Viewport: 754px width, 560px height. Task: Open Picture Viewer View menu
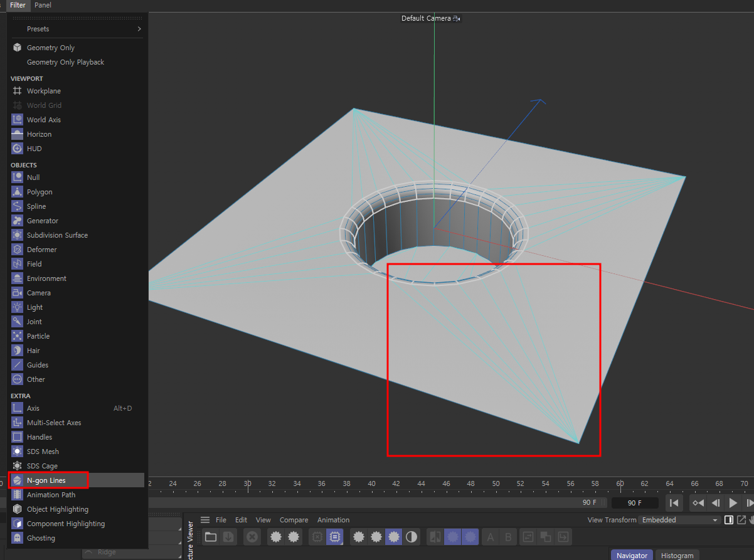point(263,520)
